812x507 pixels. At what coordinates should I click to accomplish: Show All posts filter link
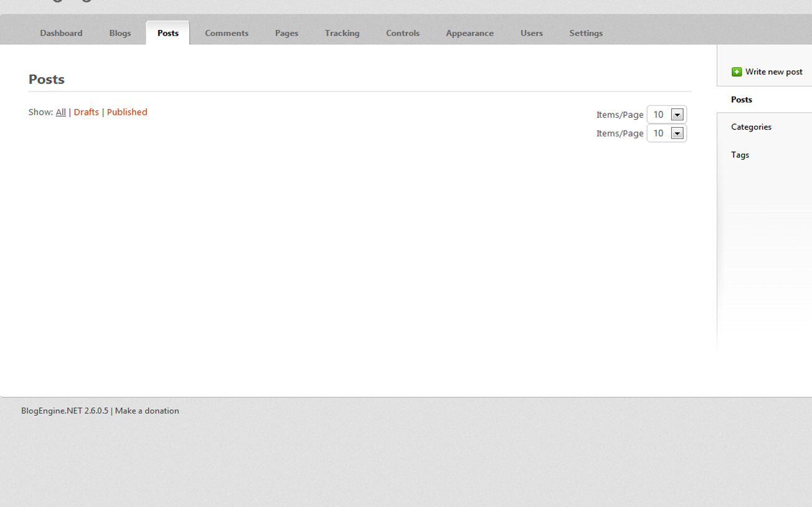coord(60,112)
